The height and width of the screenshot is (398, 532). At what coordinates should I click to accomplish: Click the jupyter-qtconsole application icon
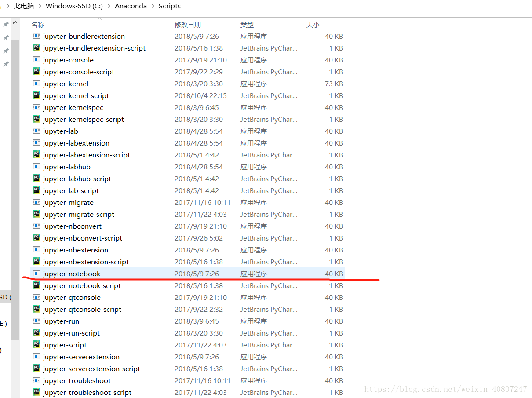(36, 297)
